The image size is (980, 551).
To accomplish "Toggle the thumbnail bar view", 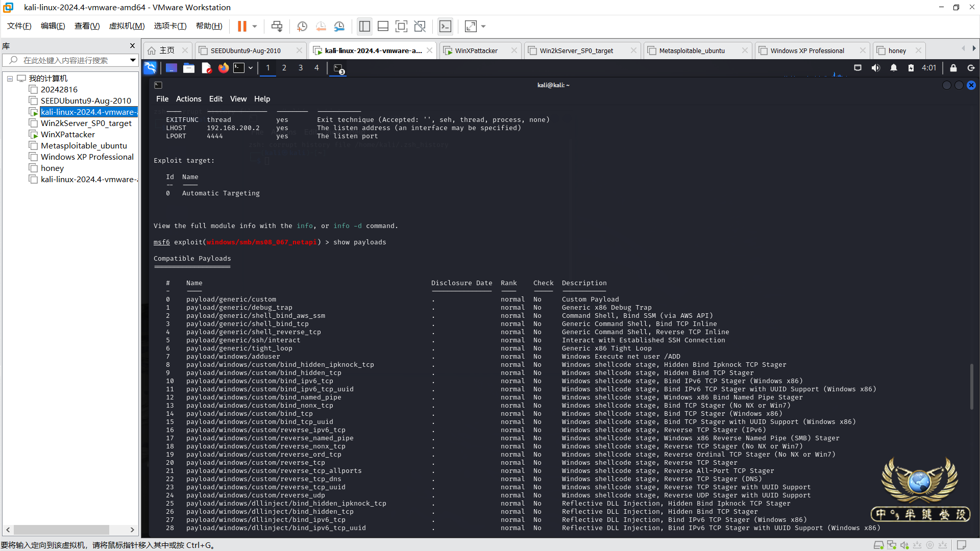I will click(x=383, y=26).
